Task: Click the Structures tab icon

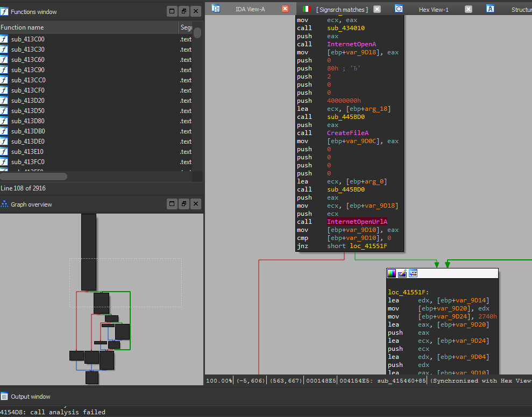Action: click(490, 9)
